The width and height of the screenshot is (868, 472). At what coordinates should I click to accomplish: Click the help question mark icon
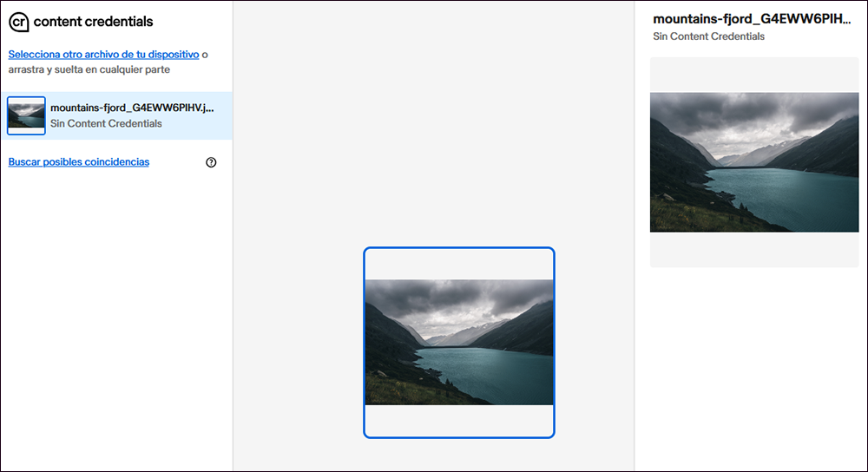coord(211,162)
